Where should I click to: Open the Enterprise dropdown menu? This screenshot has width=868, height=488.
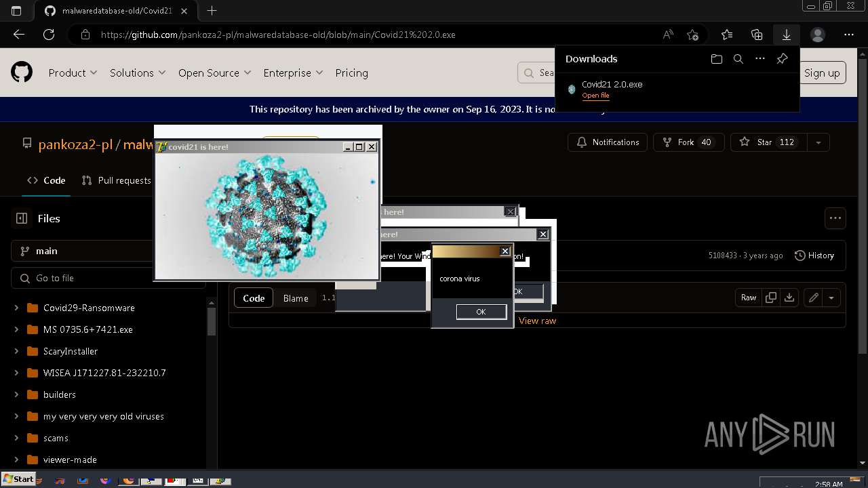click(x=293, y=73)
